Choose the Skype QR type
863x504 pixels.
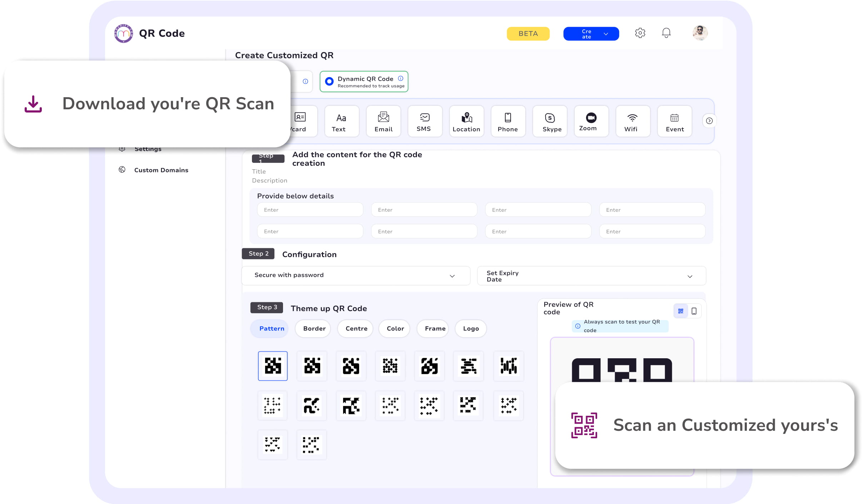coord(550,121)
